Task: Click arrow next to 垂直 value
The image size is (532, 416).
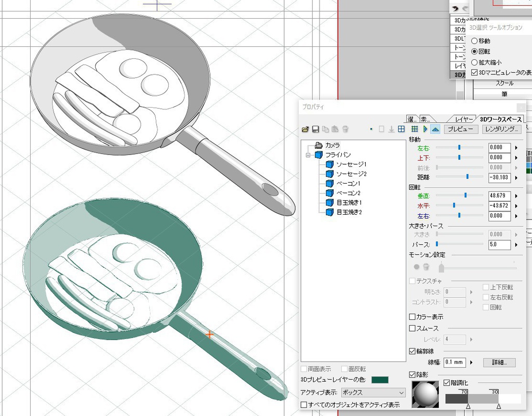Action: [516, 196]
